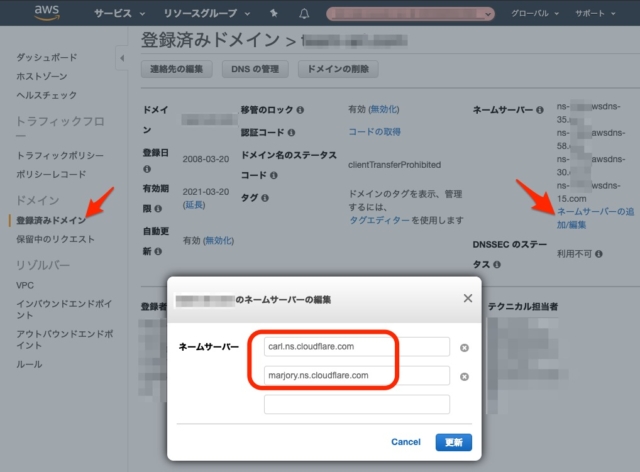Image resolution: width=640 pixels, height=472 pixels.
Task: Click 無効化 link for transfer lock
Action: click(384, 109)
